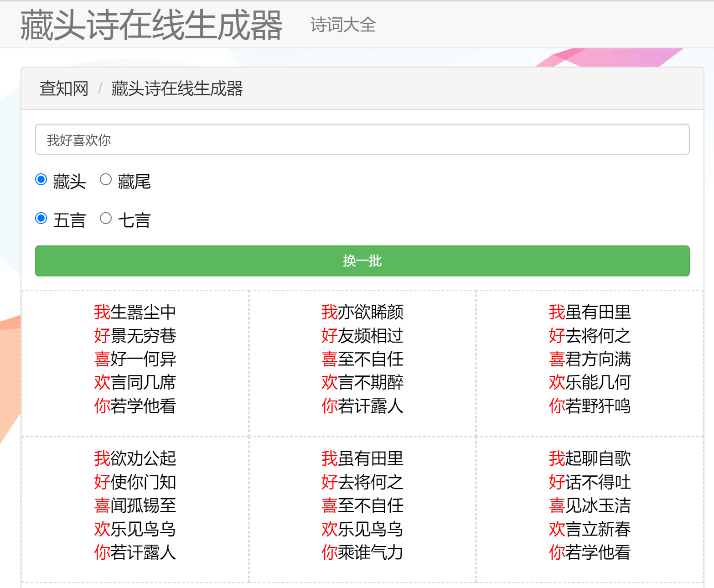
Task: Select the poem line 你乘谁气力
Action: pyautogui.click(x=362, y=552)
